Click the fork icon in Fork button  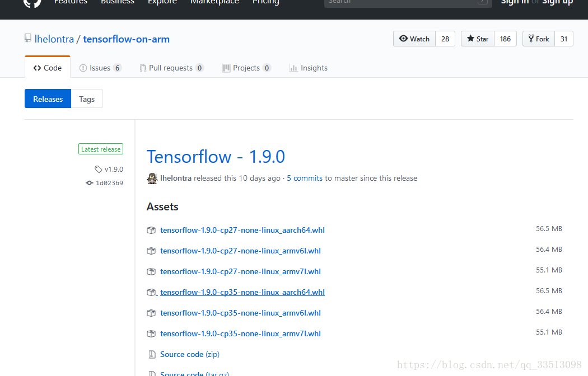pos(531,38)
